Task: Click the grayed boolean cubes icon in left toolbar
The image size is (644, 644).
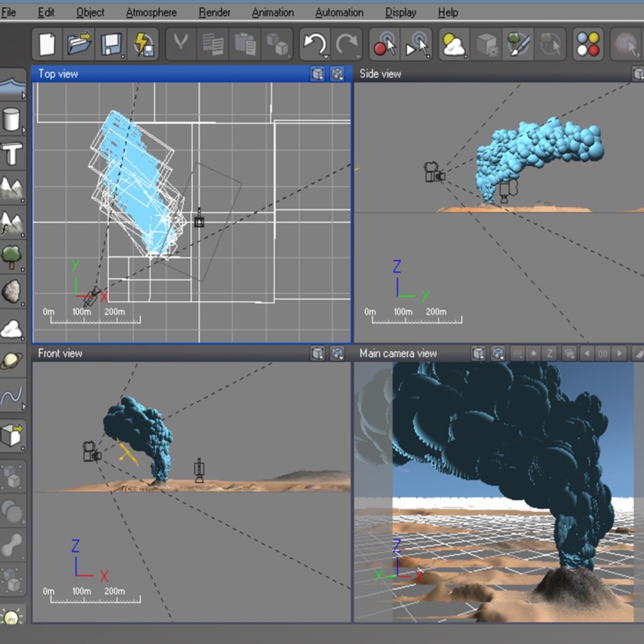Action: pyautogui.click(x=13, y=477)
